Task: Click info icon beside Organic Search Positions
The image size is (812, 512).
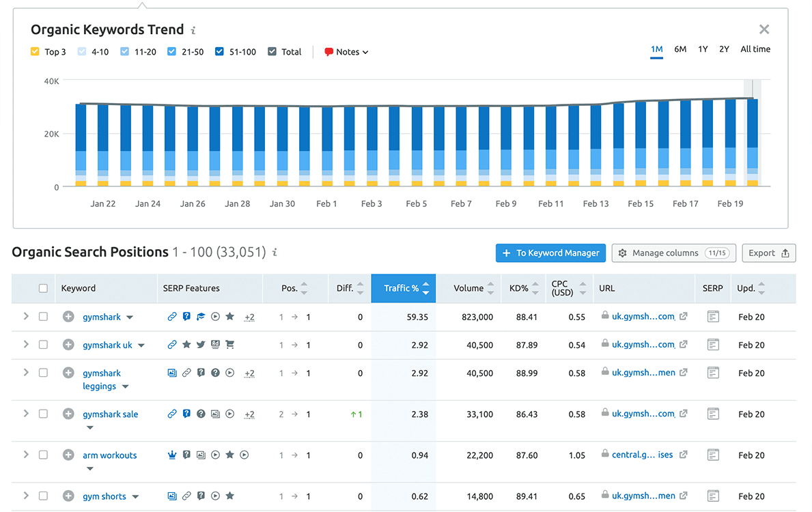Action: coord(275,252)
